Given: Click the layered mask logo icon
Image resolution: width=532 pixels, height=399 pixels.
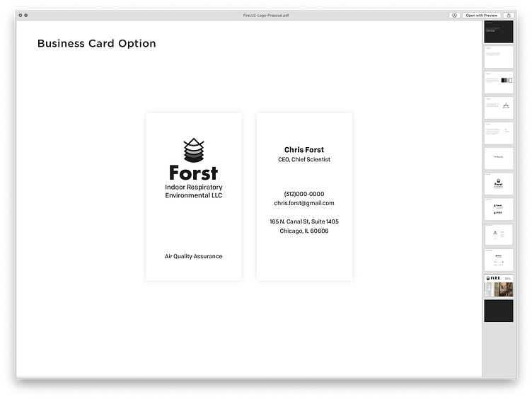Looking at the screenshot, I should tap(194, 150).
